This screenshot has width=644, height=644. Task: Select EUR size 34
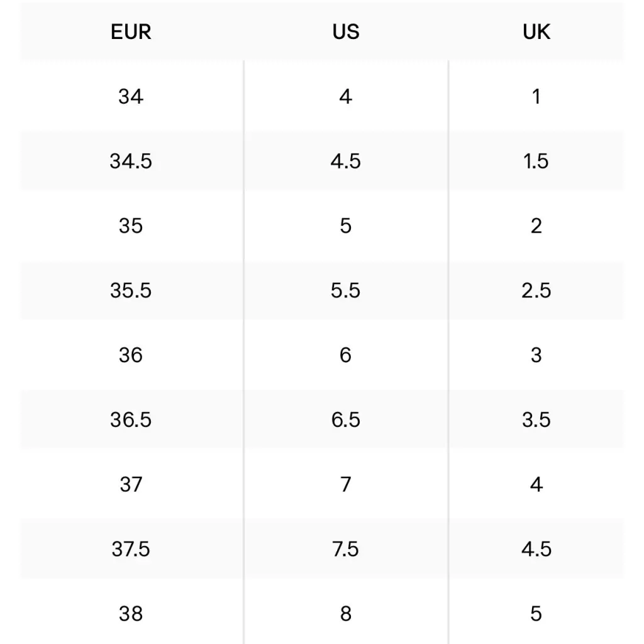pyautogui.click(x=131, y=97)
